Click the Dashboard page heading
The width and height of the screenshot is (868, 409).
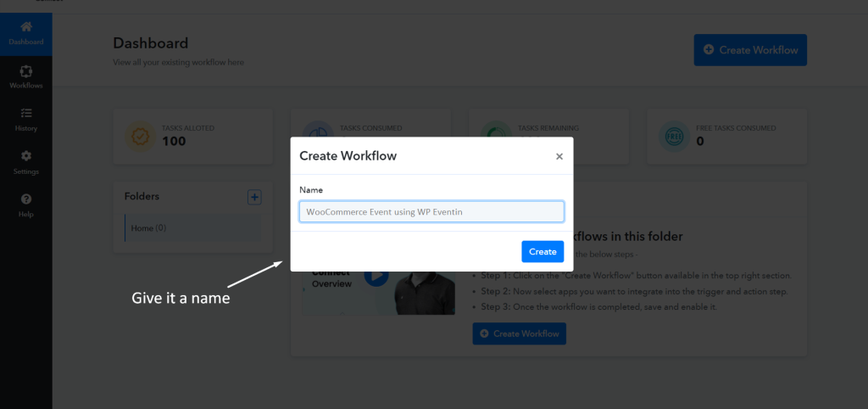151,43
